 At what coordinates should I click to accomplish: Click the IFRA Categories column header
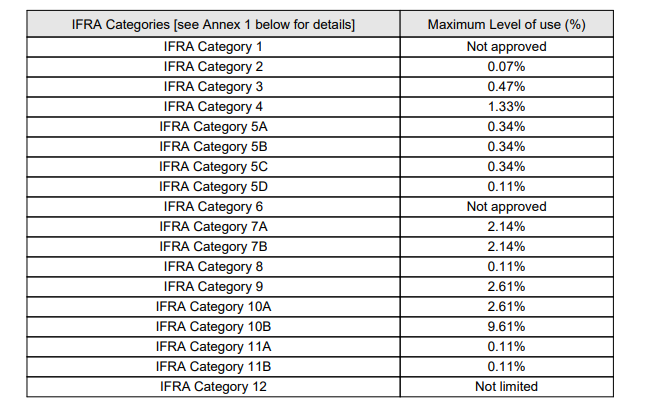[213, 24]
